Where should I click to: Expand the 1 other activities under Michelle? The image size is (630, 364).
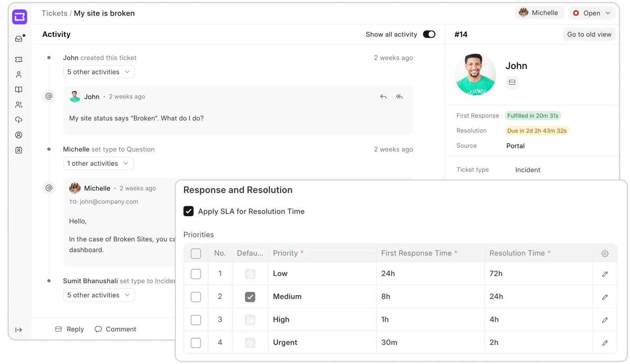point(98,163)
